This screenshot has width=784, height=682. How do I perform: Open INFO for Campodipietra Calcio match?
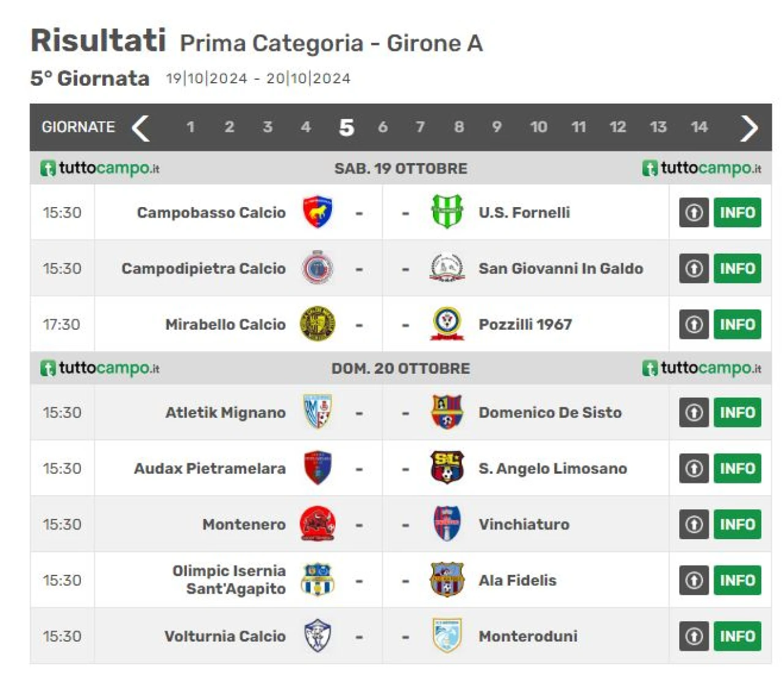[737, 268]
